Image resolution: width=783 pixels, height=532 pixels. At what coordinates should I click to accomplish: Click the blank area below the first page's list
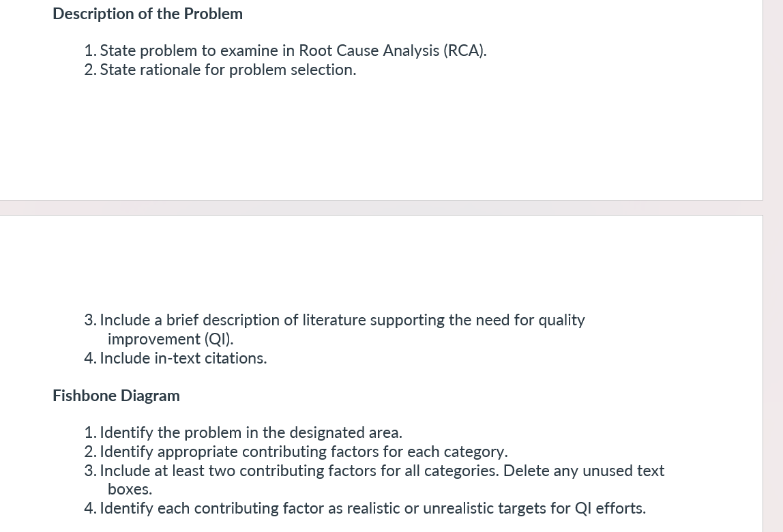pos(381,140)
